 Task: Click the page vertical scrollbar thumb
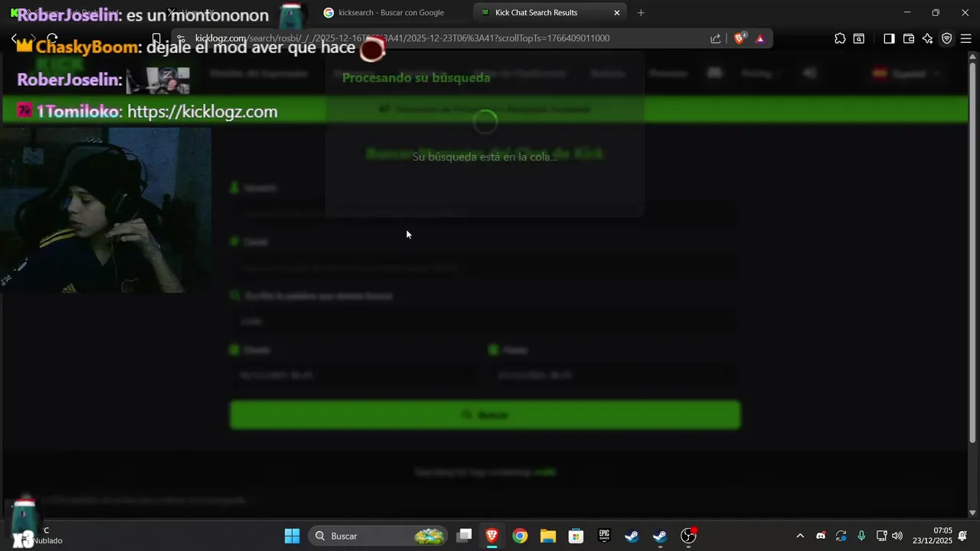(x=973, y=253)
